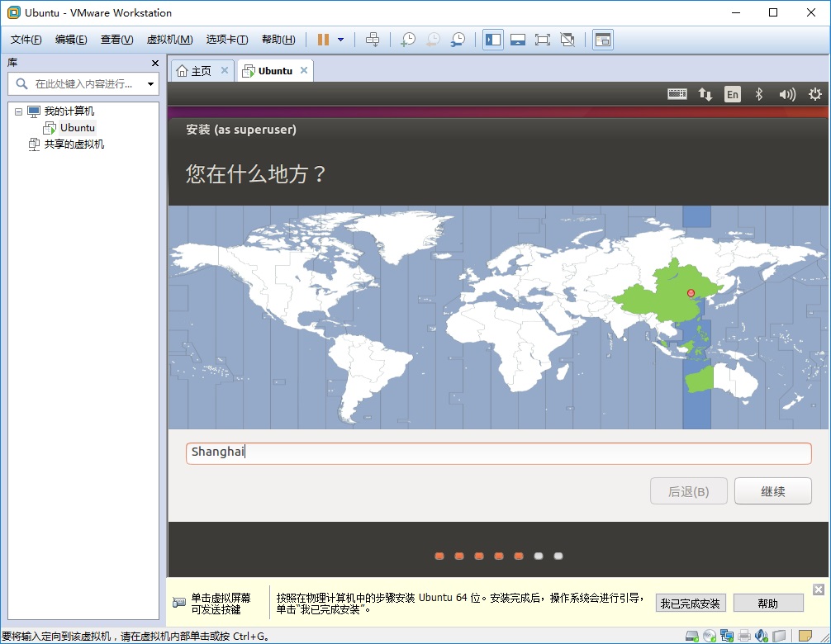The width and height of the screenshot is (831, 644).
Task: Open the 编辑(E) menu
Action: coord(71,40)
